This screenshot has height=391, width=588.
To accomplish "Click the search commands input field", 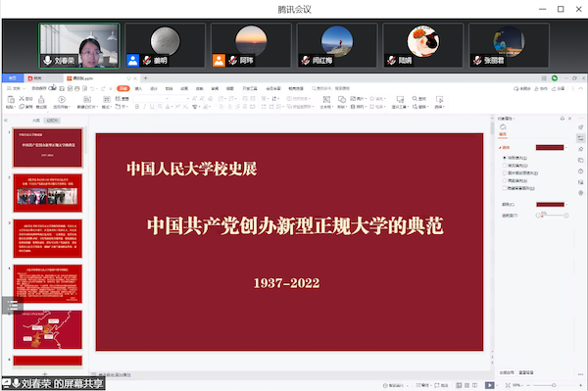I will click(332, 88).
